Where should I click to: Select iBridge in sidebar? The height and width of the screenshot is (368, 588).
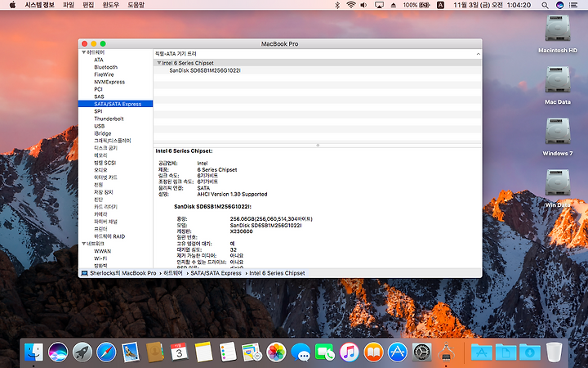coord(103,133)
